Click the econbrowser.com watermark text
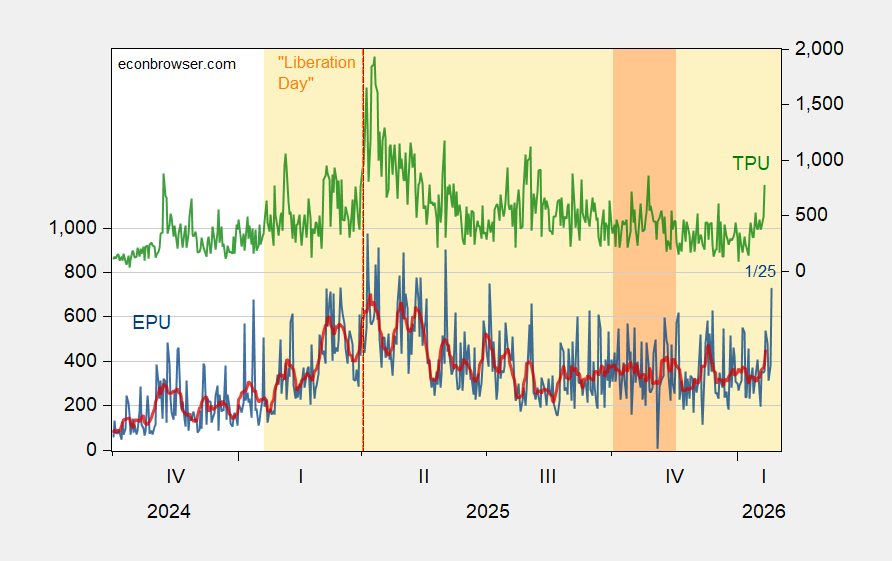 177,64
